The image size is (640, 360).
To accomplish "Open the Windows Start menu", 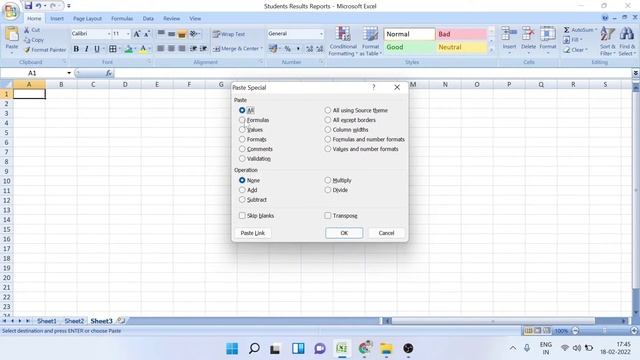I will [232, 348].
